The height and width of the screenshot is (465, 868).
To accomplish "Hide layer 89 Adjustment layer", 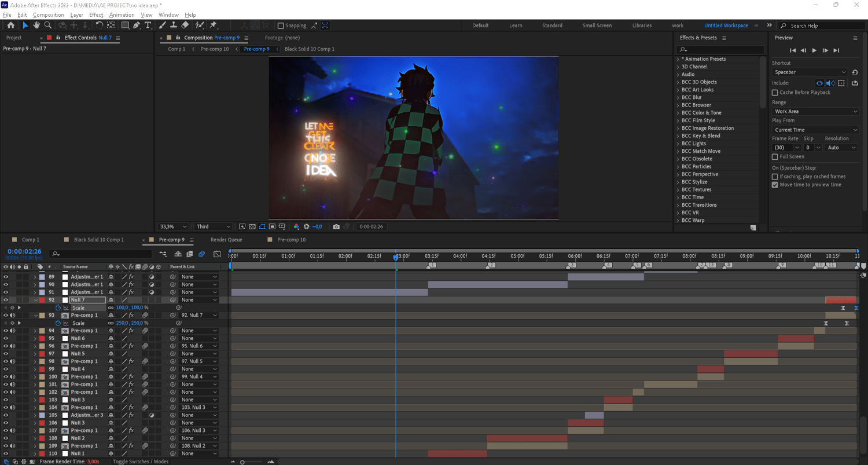I will [6, 277].
